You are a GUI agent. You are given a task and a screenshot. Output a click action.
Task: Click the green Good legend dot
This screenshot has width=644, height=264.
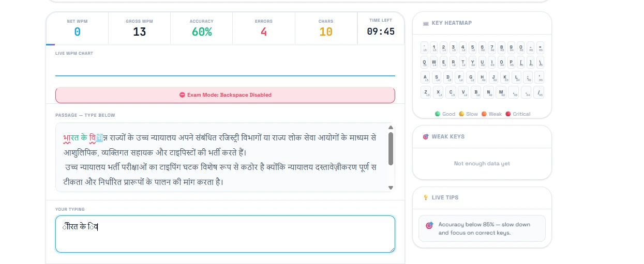coord(438,114)
